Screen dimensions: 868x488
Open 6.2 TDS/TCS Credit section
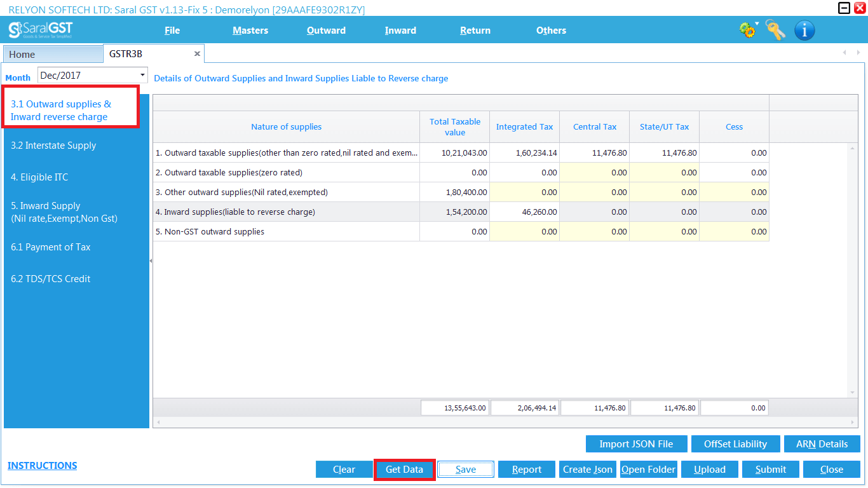tap(51, 279)
